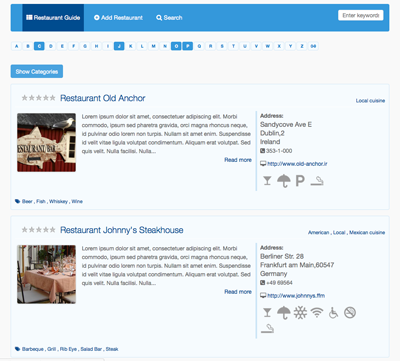Open the Fish tag
This screenshot has width=400, height=361.
(x=41, y=201)
